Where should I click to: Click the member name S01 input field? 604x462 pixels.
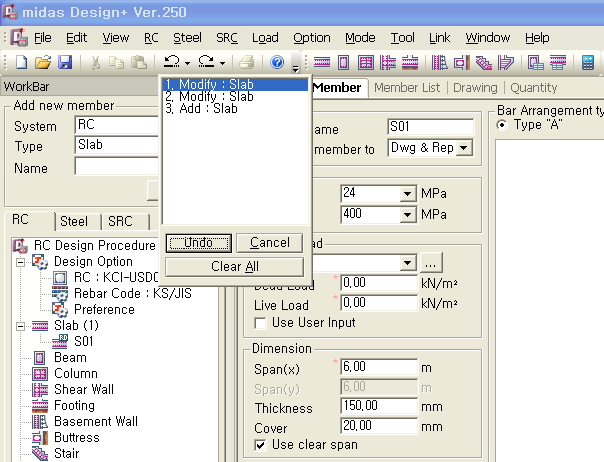point(430,127)
